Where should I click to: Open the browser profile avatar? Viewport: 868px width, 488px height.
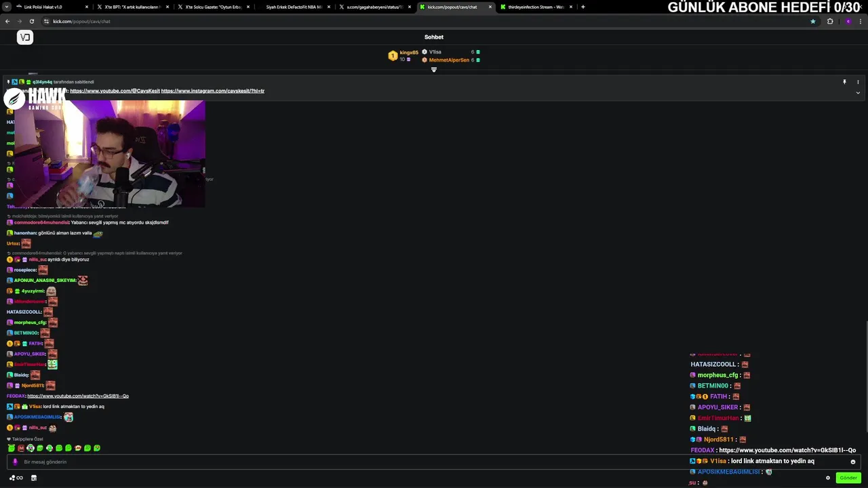(x=848, y=21)
